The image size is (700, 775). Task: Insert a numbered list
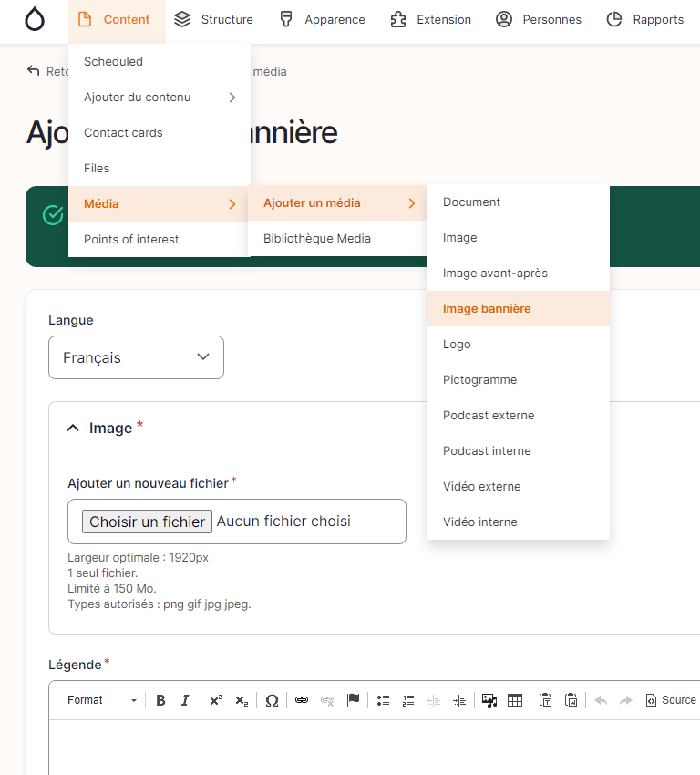[408, 700]
